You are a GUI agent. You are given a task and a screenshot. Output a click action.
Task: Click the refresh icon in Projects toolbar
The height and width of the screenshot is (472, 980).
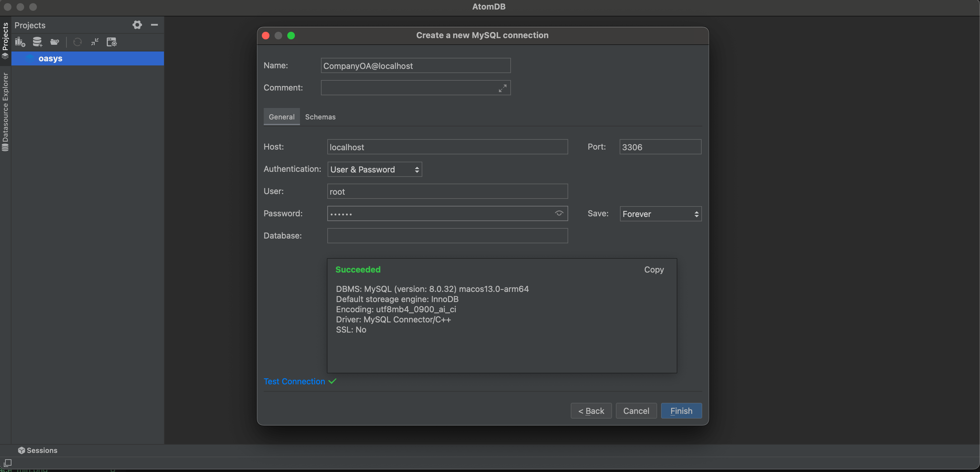[77, 42]
